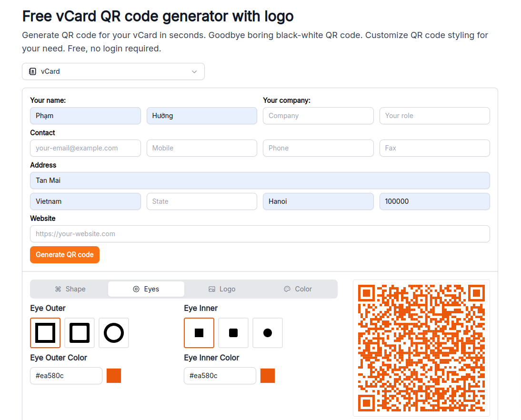This screenshot has width=521, height=420.
Task: Switch to the Logo tab
Action: [222, 289]
